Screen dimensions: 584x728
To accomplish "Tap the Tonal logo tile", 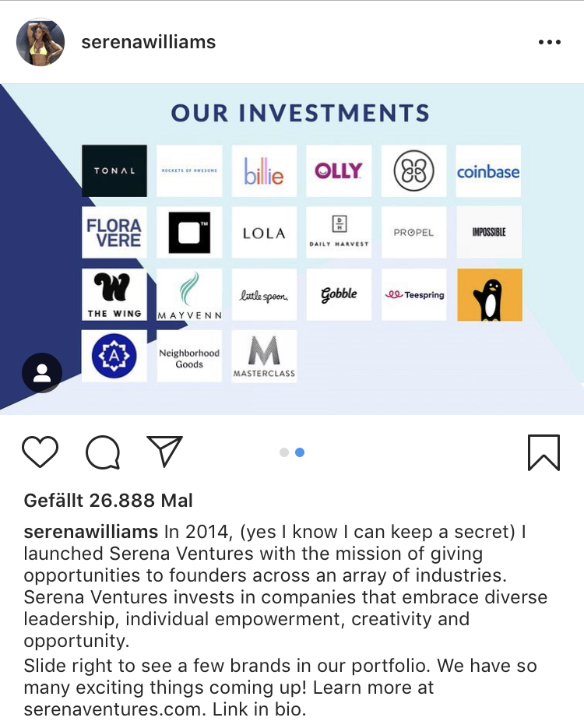I will pyautogui.click(x=114, y=171).
